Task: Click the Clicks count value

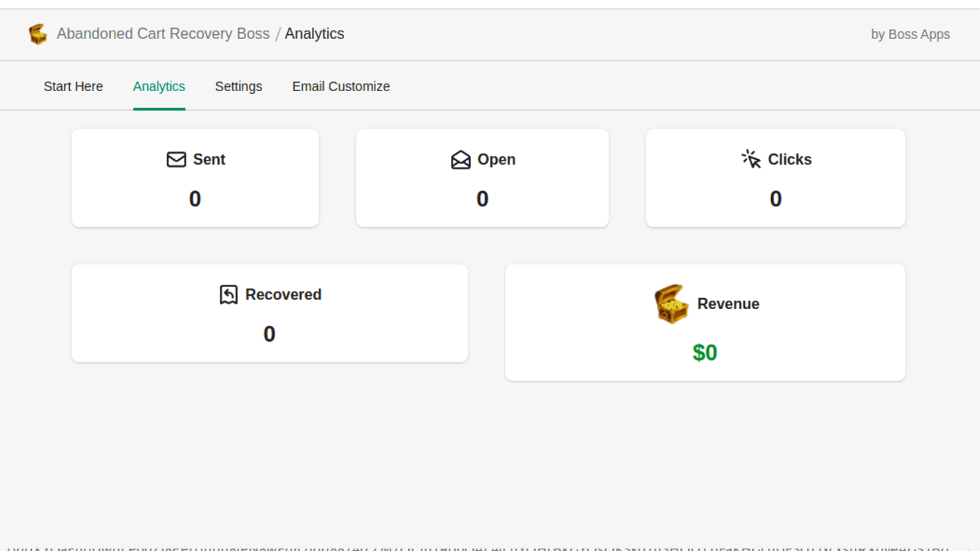Action: point(775,199)
